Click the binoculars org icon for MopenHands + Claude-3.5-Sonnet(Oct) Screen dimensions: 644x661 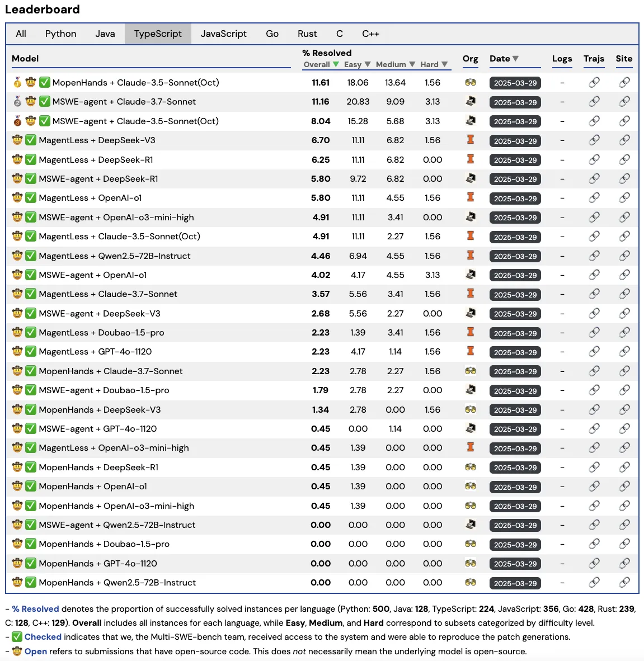[x=470, y=82]
